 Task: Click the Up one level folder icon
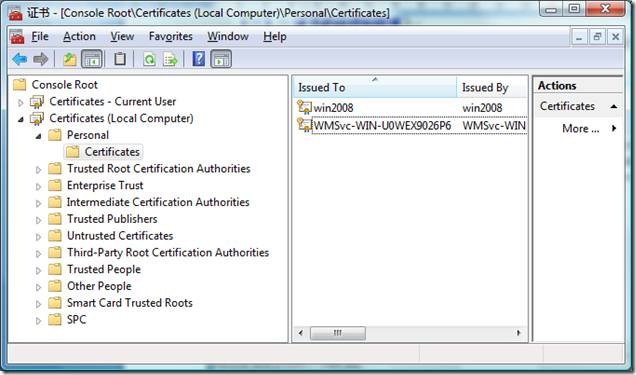click(69, 60)
